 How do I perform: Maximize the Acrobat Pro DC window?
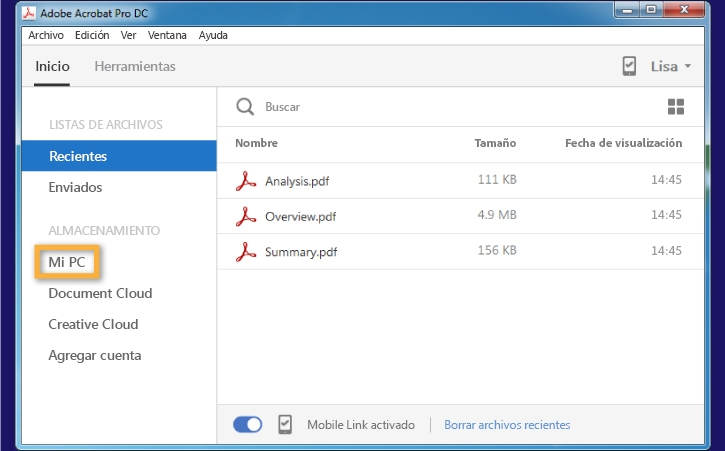coord(651,10)
